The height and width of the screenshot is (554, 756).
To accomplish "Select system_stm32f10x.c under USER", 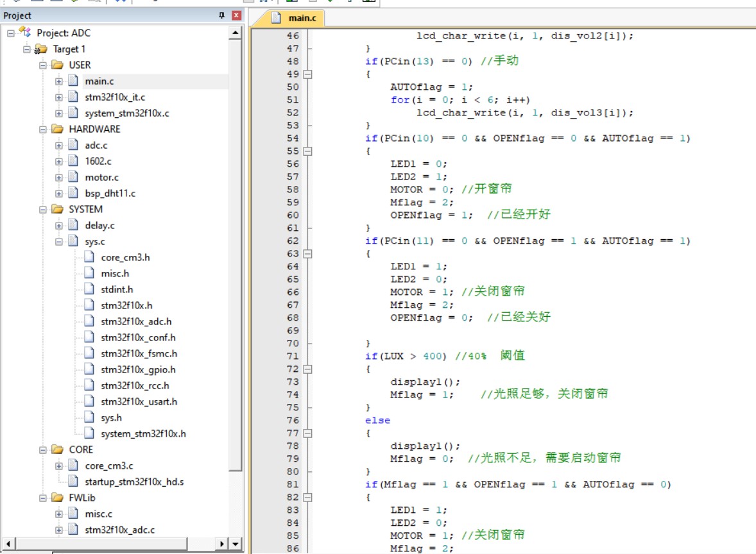I will pos(127,113).
